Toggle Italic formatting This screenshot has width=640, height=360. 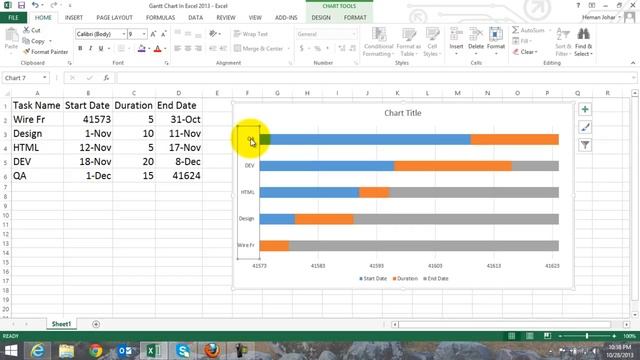[90, 49]
